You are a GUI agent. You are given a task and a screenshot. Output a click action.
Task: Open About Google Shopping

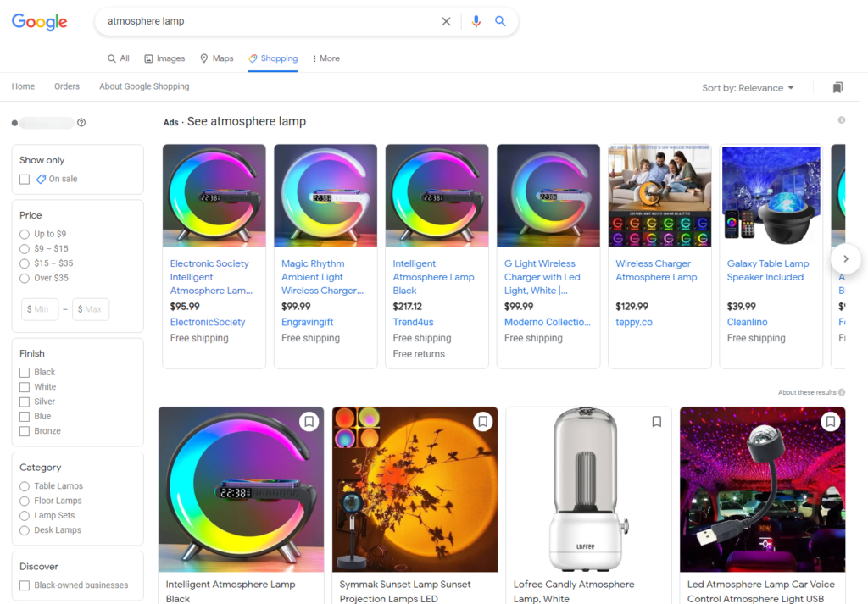tap(144, 86)
